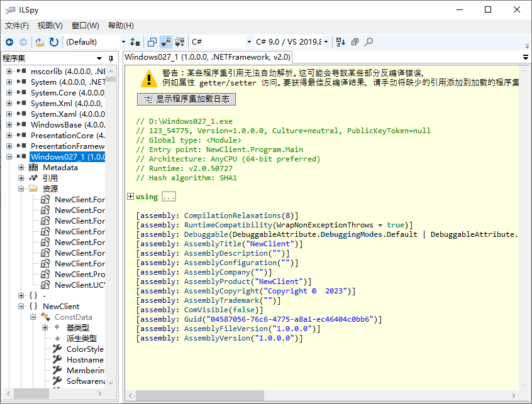Select the NewClient.Pro resource item

(x=80, y=275)
